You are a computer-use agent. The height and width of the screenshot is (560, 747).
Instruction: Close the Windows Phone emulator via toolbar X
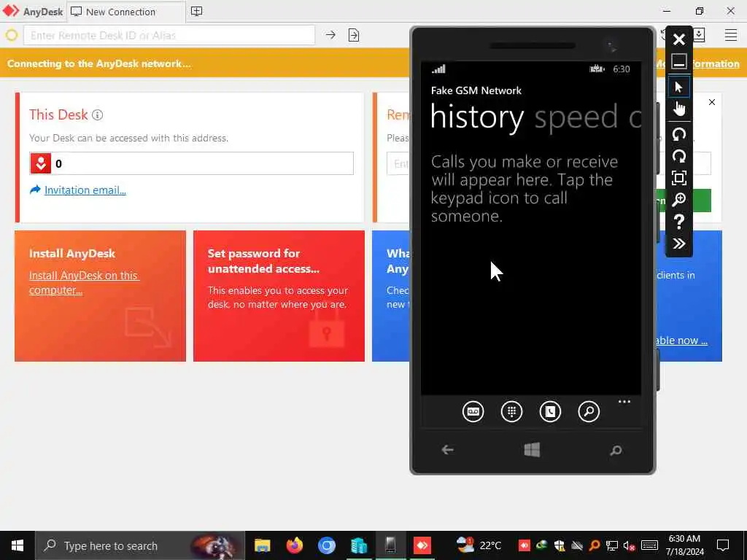(x=679, y=39)
